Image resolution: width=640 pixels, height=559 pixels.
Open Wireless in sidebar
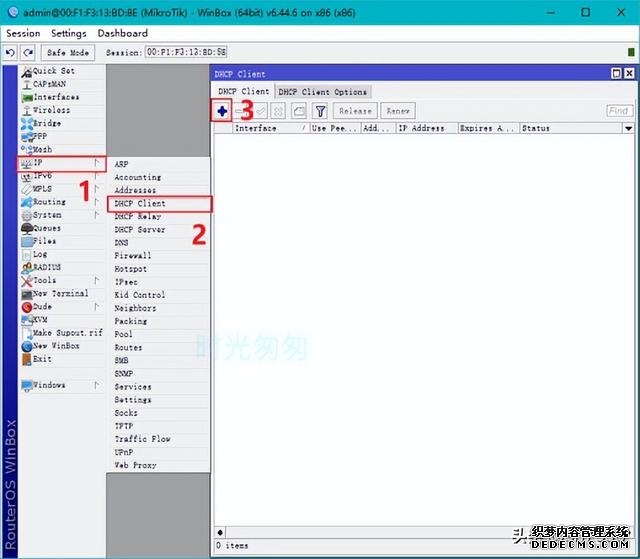click(62, 110)
